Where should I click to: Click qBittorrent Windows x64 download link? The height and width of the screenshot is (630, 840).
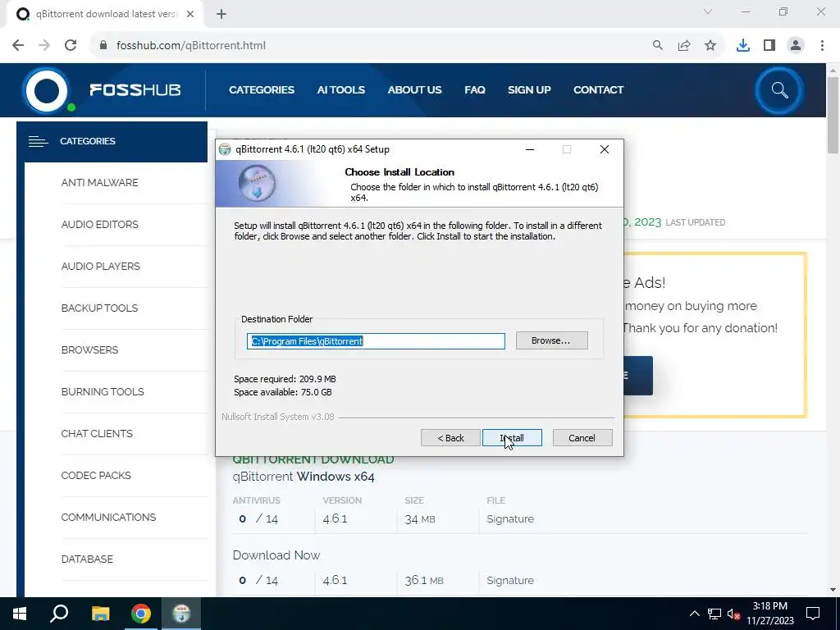[x=304, y=477]
